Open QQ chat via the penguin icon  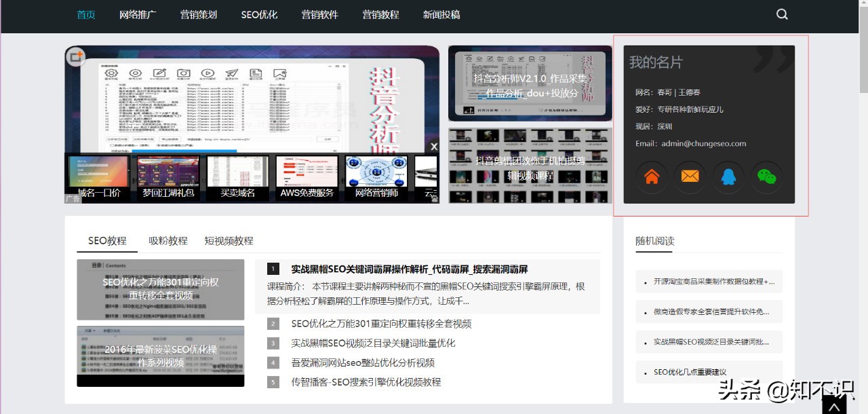[x=728, y=176]
